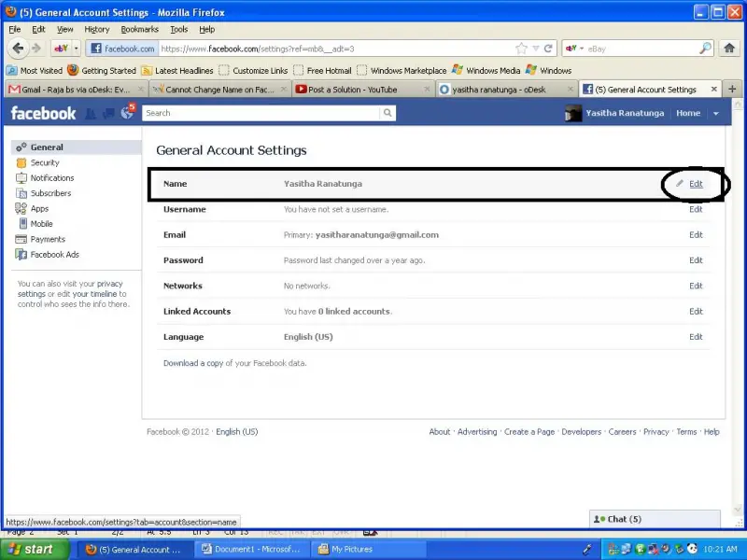Open Payments settings in sidebar
Viewport: 747px width, 560px height.
48,239
